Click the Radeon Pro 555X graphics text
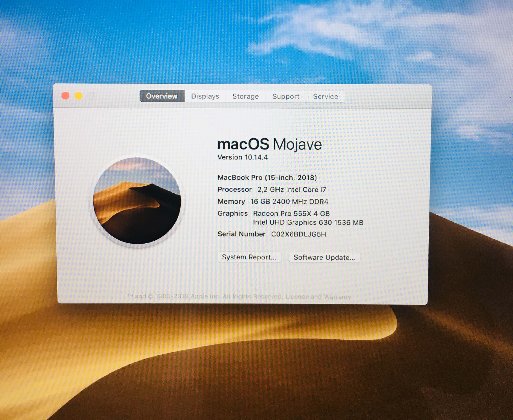This screenshot has width=513, height=420. [291, 214]
